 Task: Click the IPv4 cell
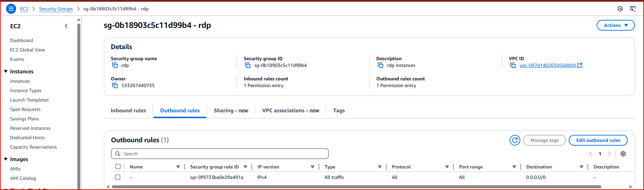tap(262, 177)
